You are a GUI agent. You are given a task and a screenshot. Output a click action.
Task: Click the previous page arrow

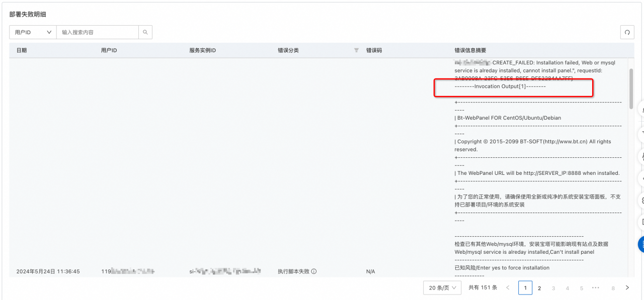[508, 288]
